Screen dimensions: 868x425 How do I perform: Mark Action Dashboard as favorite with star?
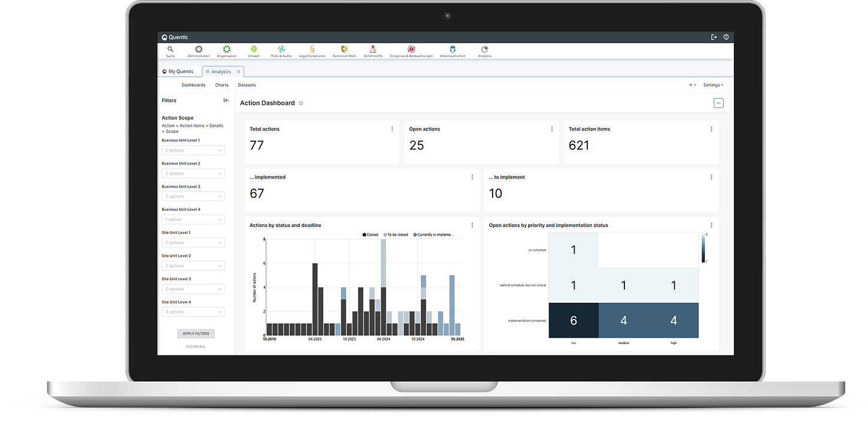pyautogui.click(x=301, y=103)
